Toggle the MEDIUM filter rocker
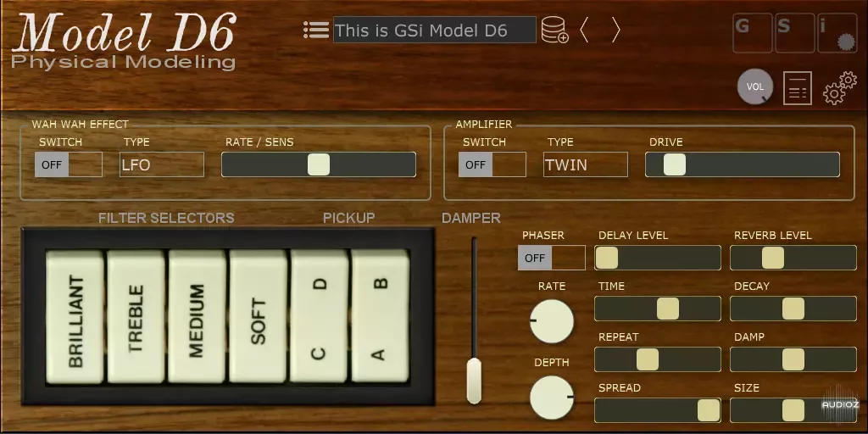 [197, 316]
